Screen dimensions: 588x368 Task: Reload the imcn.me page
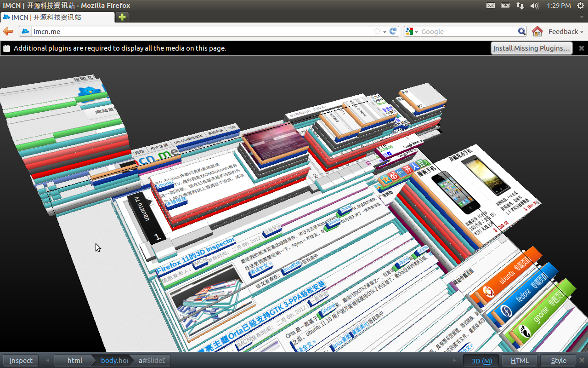(393, 31)
